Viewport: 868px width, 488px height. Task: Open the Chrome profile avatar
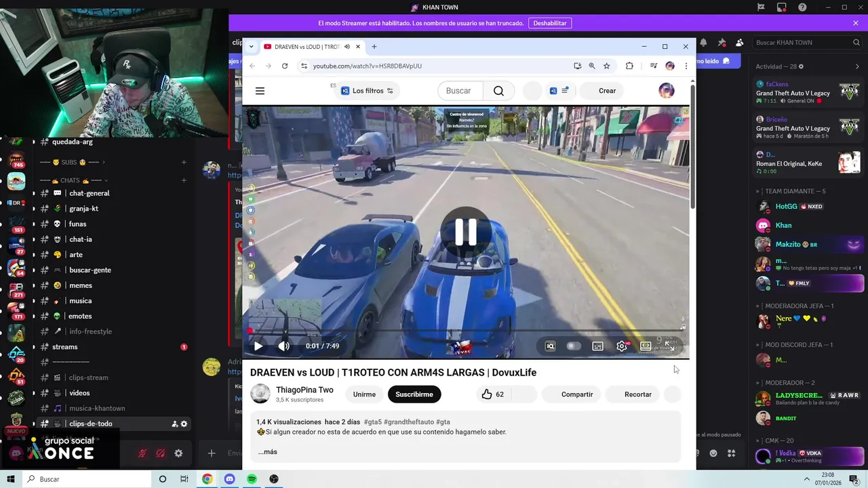pyautogui.click(x=670, y=66)
